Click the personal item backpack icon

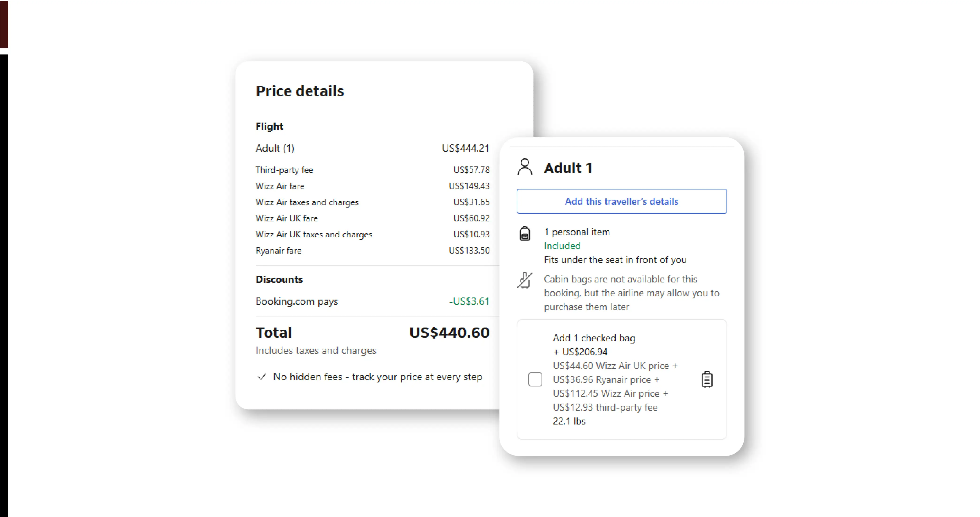click(525, 233)
